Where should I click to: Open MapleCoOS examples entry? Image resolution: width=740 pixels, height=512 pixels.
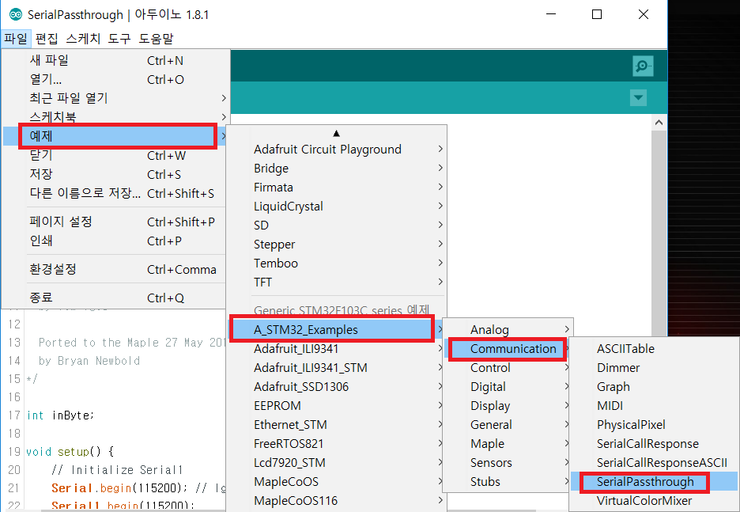(336, 481)
